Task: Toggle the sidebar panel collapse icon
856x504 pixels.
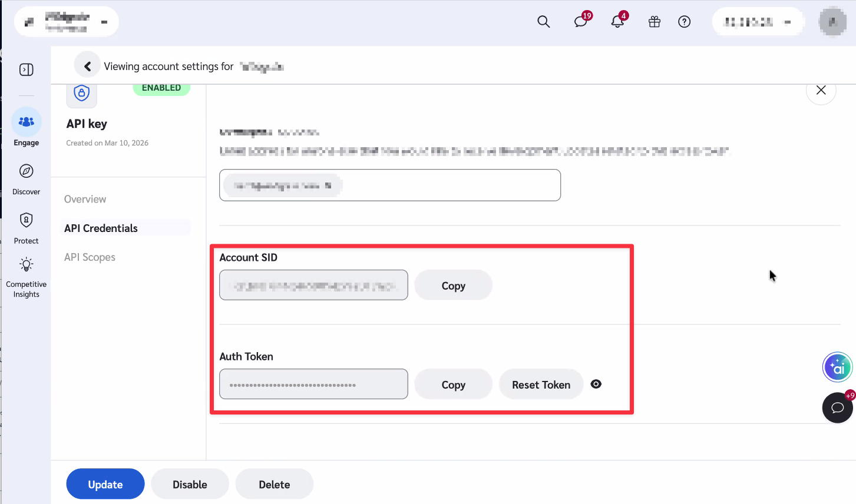Action: [27, 69]
